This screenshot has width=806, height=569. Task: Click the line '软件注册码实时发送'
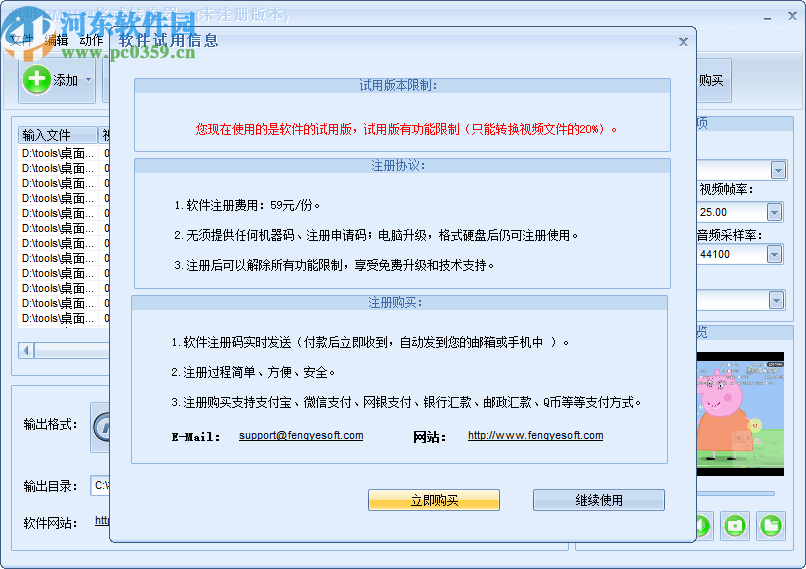click(x=370, y=342)
